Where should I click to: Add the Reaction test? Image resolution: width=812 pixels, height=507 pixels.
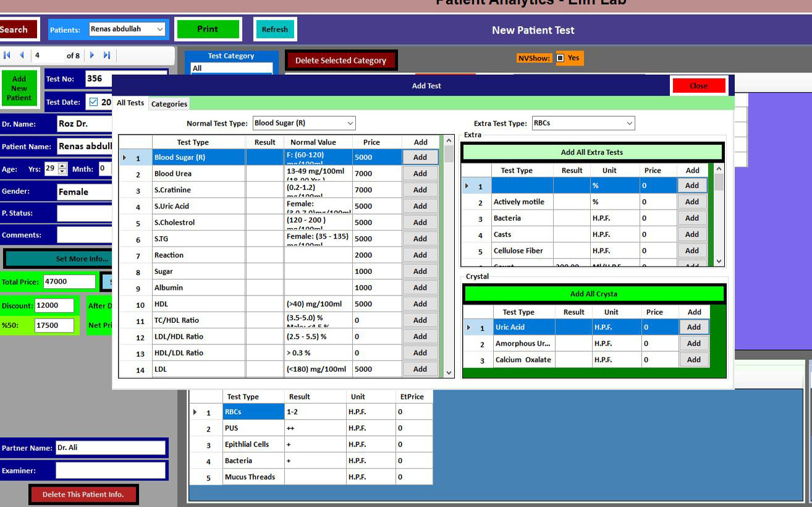tap(420, 255)
